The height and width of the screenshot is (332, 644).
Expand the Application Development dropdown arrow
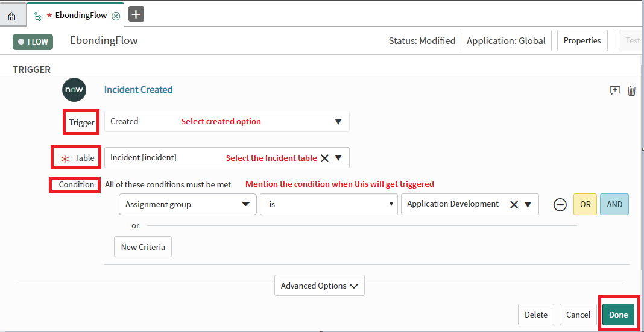tap(528, 204)
